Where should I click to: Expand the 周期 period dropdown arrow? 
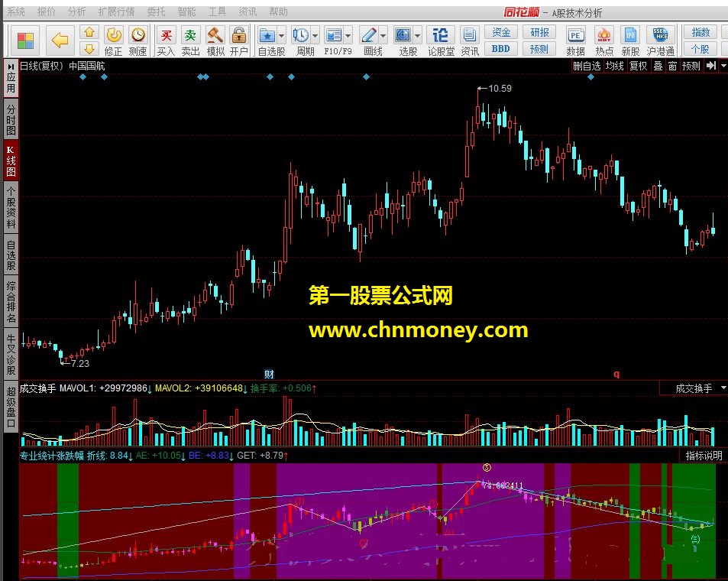coord(315,36)
